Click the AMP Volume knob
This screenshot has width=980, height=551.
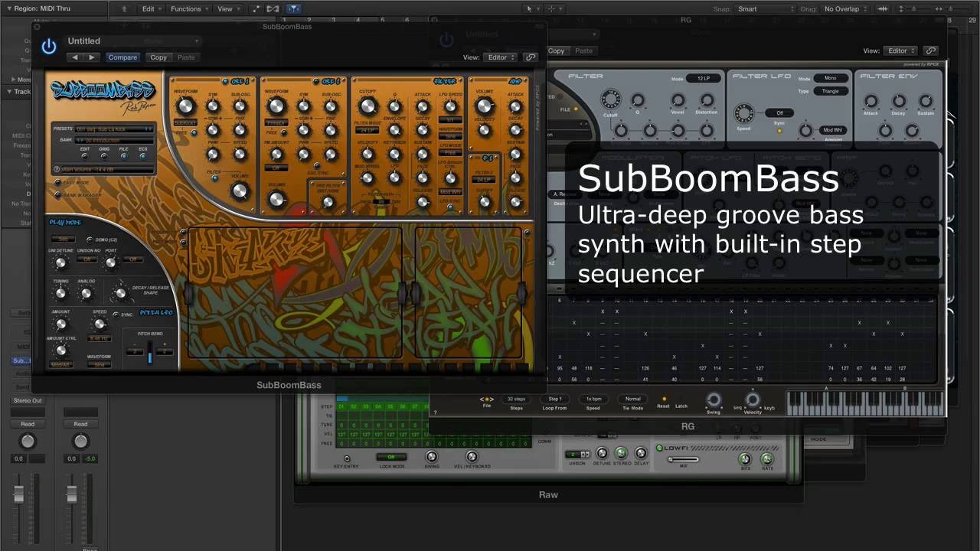point(484,106)
